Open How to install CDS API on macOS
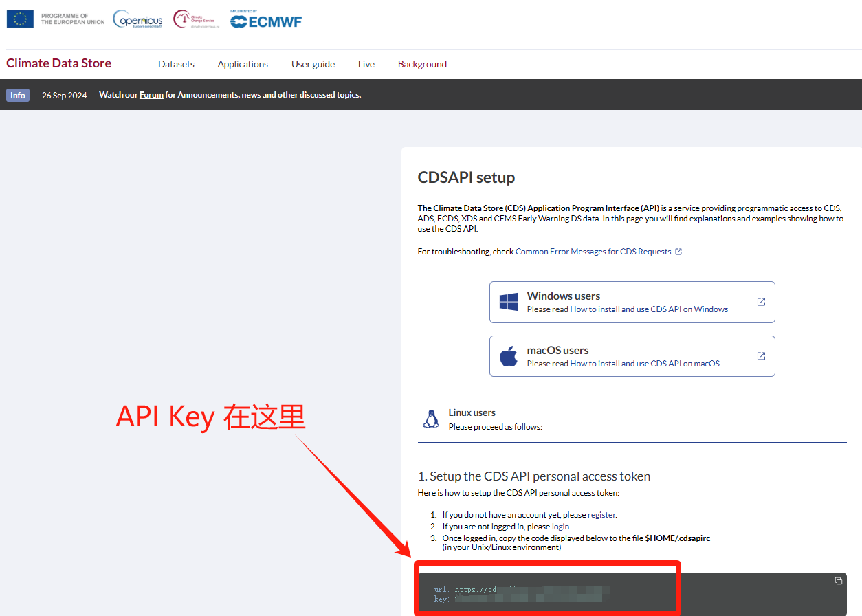The height and width of the screenshot is (616, 862). (645, 364)
